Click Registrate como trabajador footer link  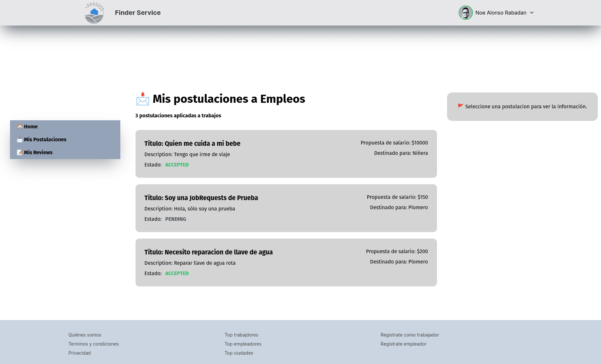click(410, 335)
